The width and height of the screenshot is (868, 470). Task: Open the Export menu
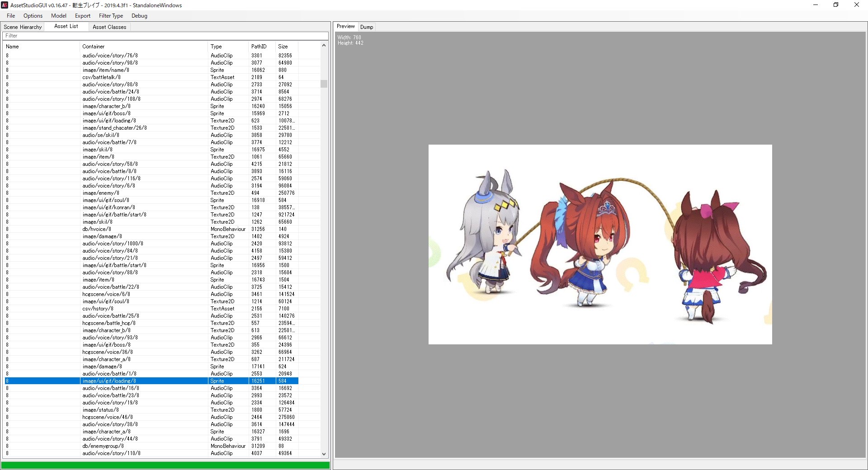pyautogui.click(x=83, y=16)
